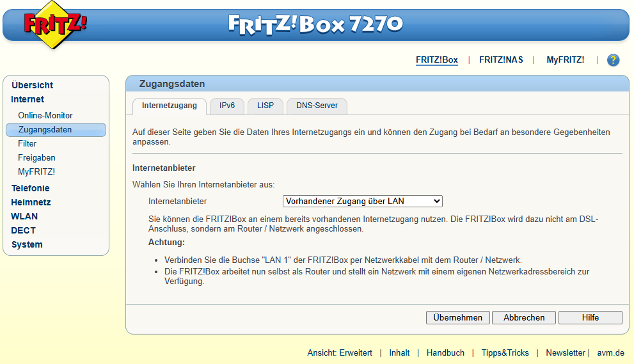Go to Übersicht in the sidebar
The width and height of the screenshot is (634, 364).
(x=32, y=85)
